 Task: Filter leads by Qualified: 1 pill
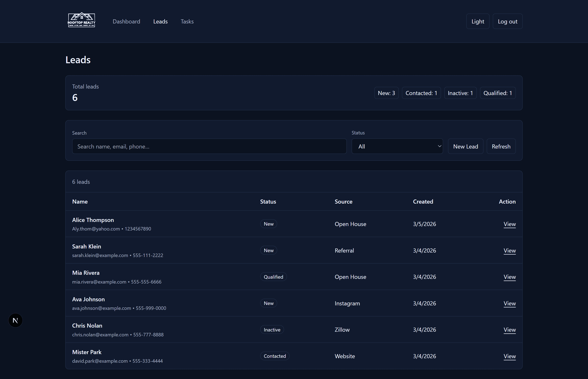pos(498,93)
